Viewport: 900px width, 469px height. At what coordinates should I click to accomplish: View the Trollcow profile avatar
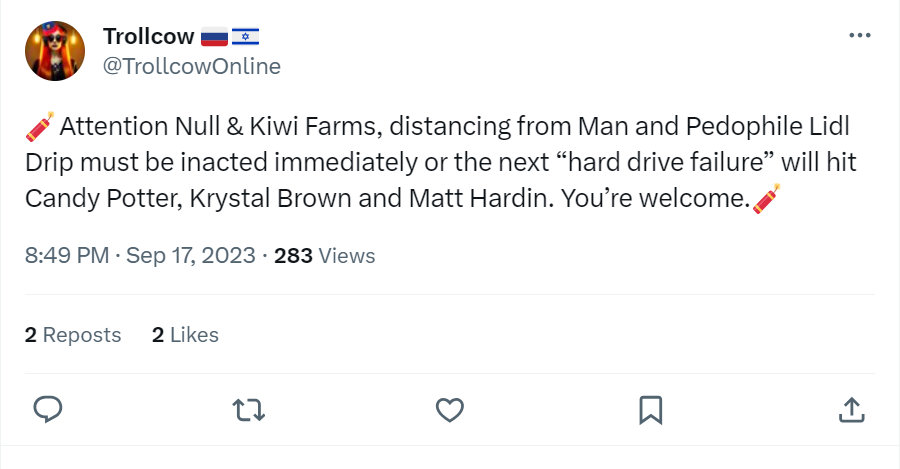coord(55,51)
